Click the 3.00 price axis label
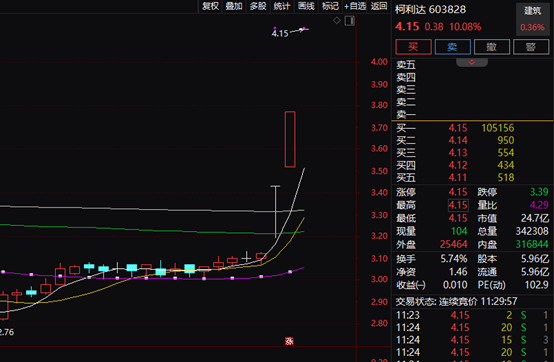Screen dimensions: 554x362 [379, 279]
